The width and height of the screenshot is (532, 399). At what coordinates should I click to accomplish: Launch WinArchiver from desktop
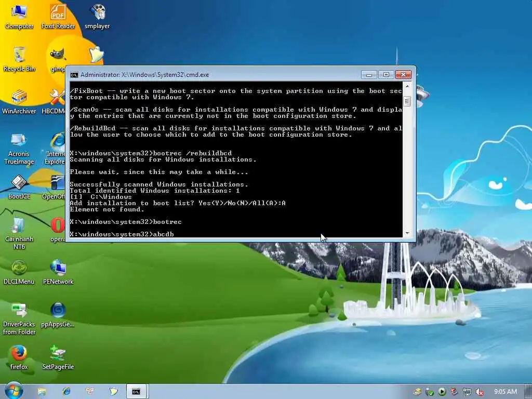pos(19,102)
